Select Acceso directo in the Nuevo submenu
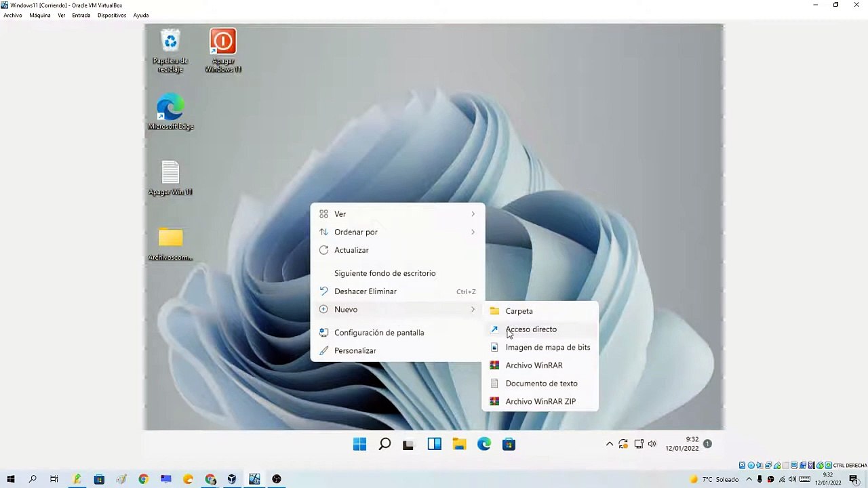The width and height of the screenshot is (868, 488). (540, 329)
